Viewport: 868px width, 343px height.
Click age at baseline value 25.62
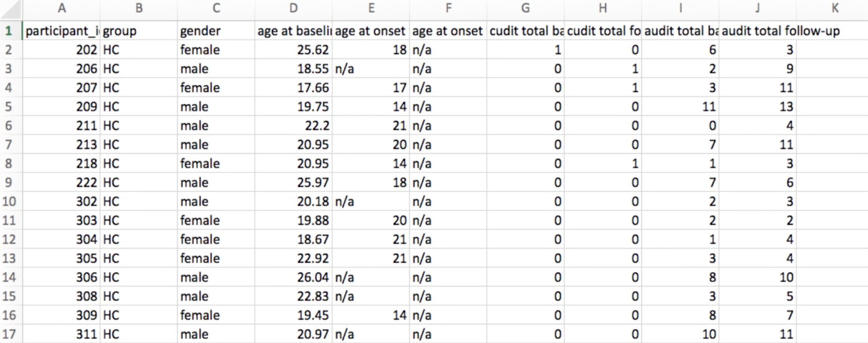293,50
